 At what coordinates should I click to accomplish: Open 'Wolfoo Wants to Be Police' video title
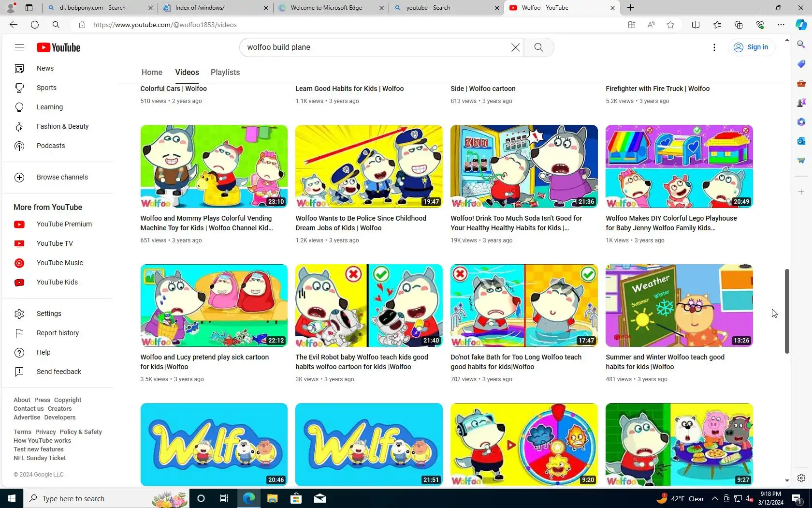(361, 223)
